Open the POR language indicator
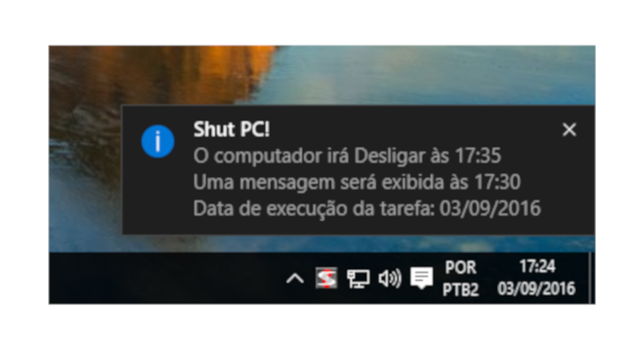The width and height of the screenshot is (644, 362). pos(461,268)
